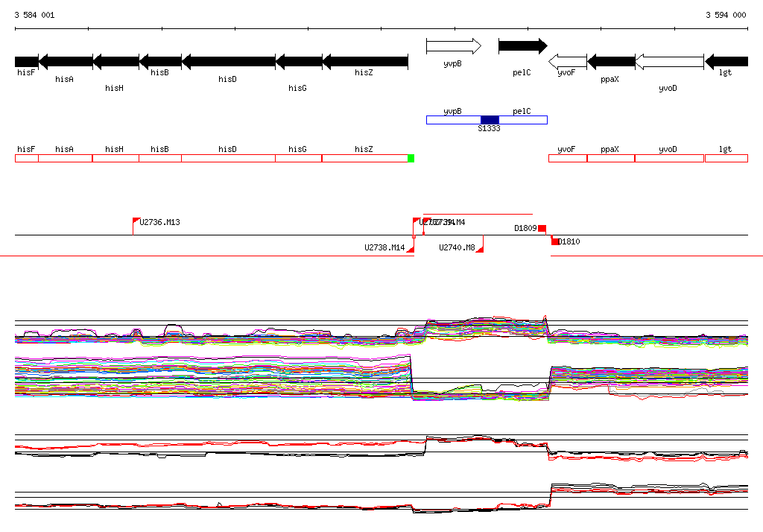Click the hisA gene arrow

[65, 61]
